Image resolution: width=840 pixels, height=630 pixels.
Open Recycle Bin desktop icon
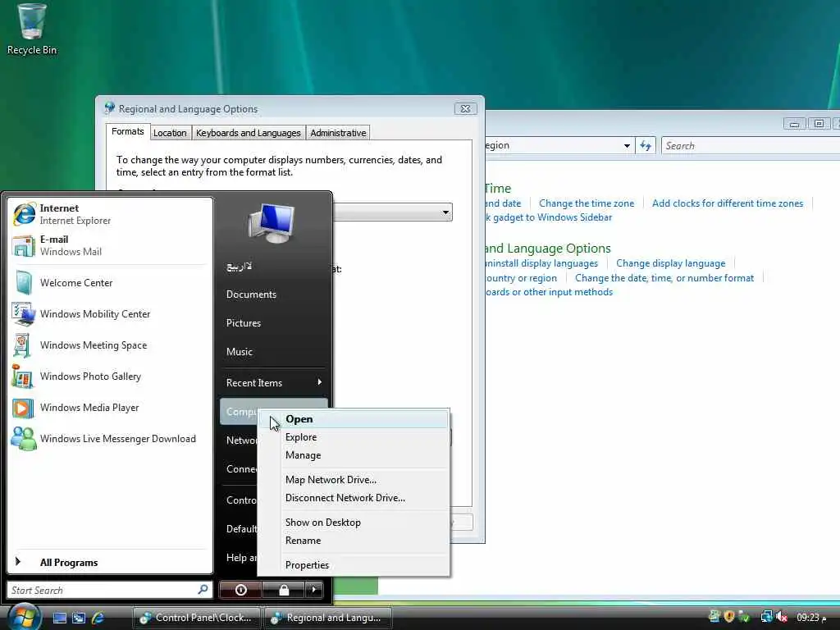click(x=32, y=30)
